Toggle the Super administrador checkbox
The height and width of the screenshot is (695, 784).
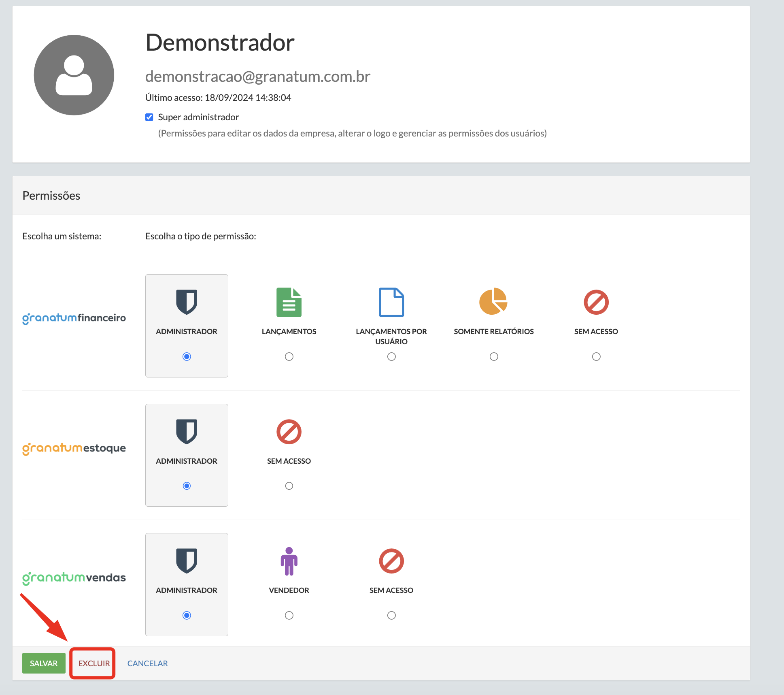(x=149, y=117)
